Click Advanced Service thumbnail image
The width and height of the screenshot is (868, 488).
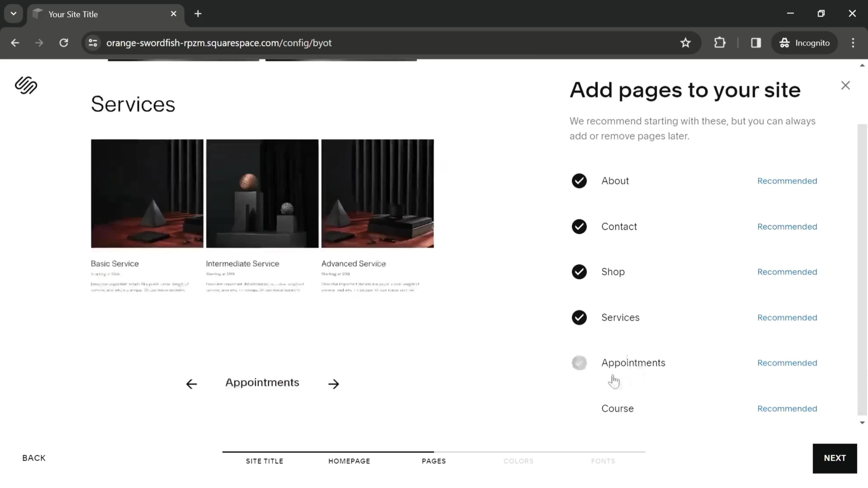coord(377,194)
